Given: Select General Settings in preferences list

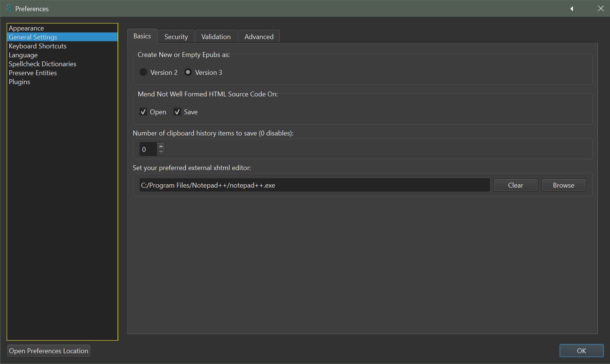Looking at the screenshot, I should click(x=62, y=37).
